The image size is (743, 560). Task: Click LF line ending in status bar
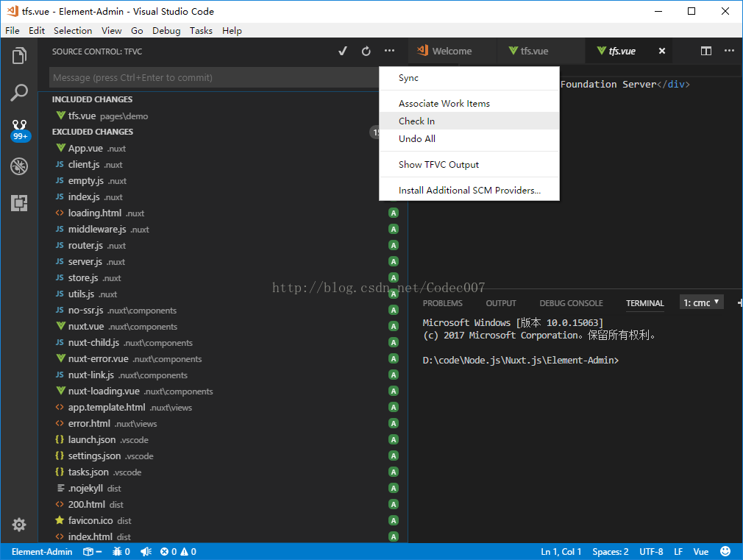[x=678, y=551]
